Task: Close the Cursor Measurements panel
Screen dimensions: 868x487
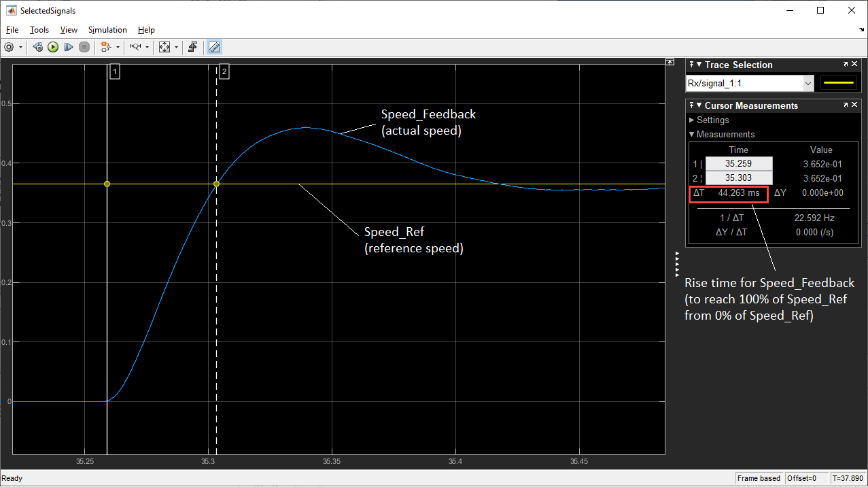Action: click(x=856, y=105)
